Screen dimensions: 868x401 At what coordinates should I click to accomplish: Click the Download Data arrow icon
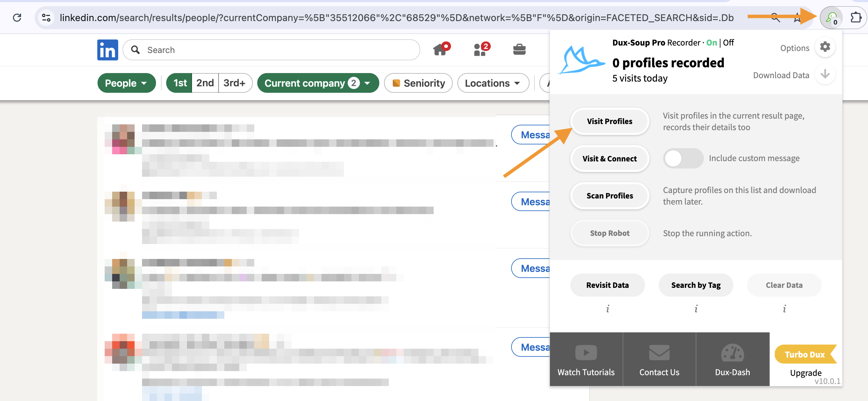point(825,74)
